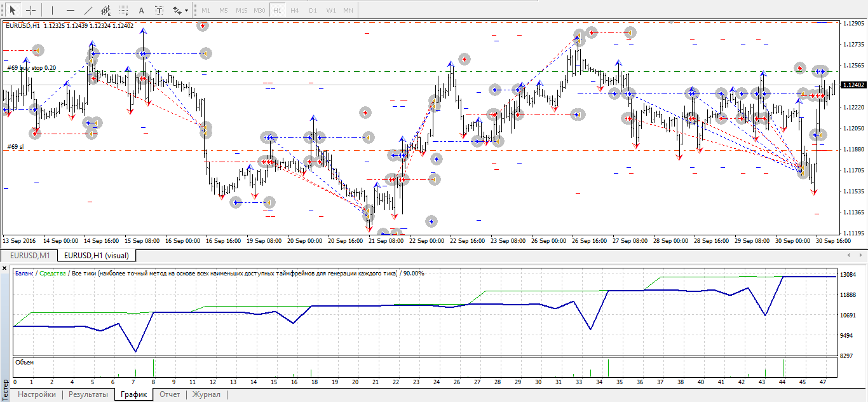This screenshot has width=868, height=402.
Task: Click the #69 sl stop loss label
Action: click(x=15, y=147)
